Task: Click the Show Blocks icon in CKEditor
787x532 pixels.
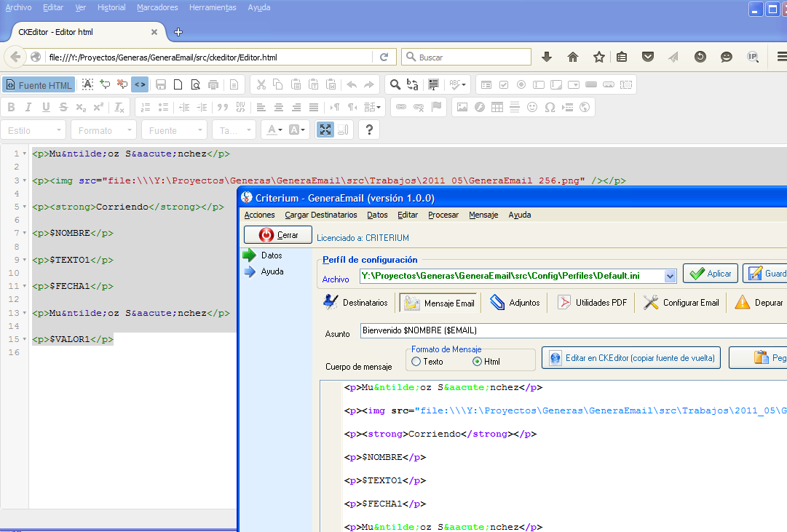Action: tap(343, 130)
